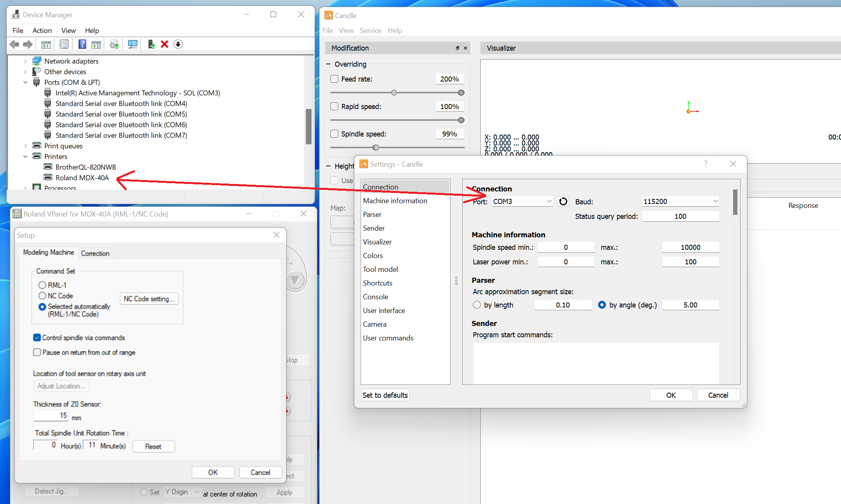
Task: Click the Rapid speed slider handle
Action: pyautogui.click(x=461, y=120)
